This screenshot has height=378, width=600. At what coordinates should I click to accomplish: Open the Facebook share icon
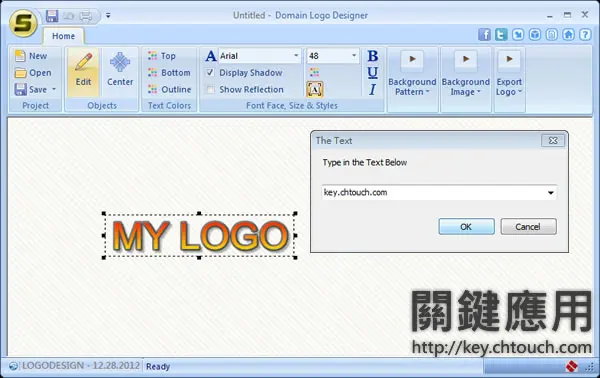[x=484, y=35]
